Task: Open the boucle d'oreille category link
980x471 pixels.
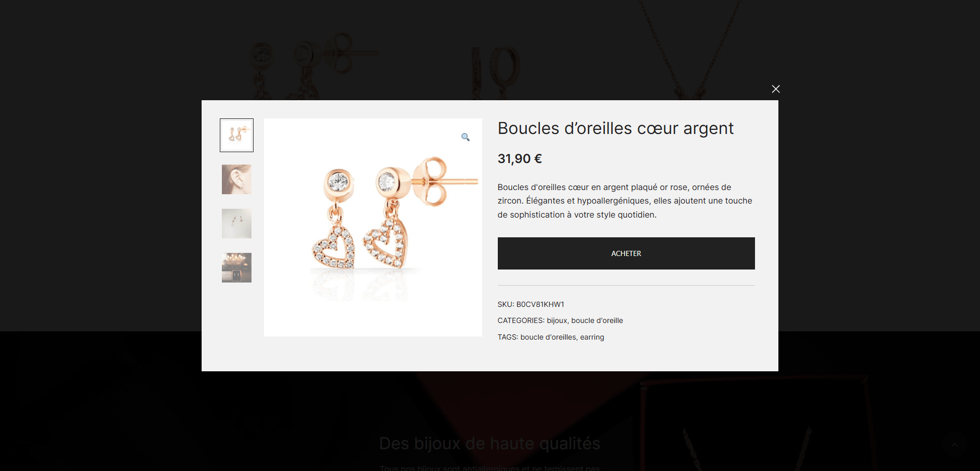Action: [597, 320]
